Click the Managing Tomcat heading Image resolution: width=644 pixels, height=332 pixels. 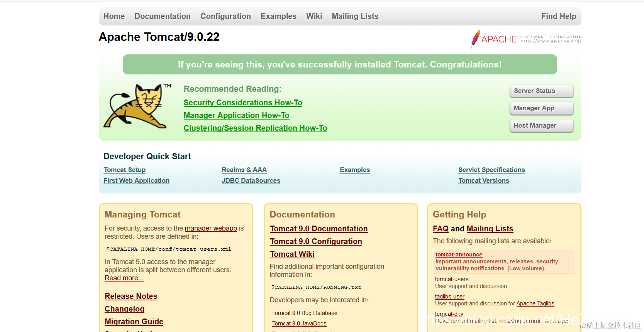[x=142, y=214]
